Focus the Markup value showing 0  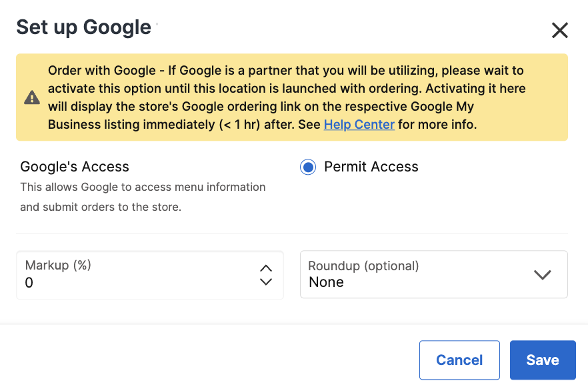coord(133,283)
